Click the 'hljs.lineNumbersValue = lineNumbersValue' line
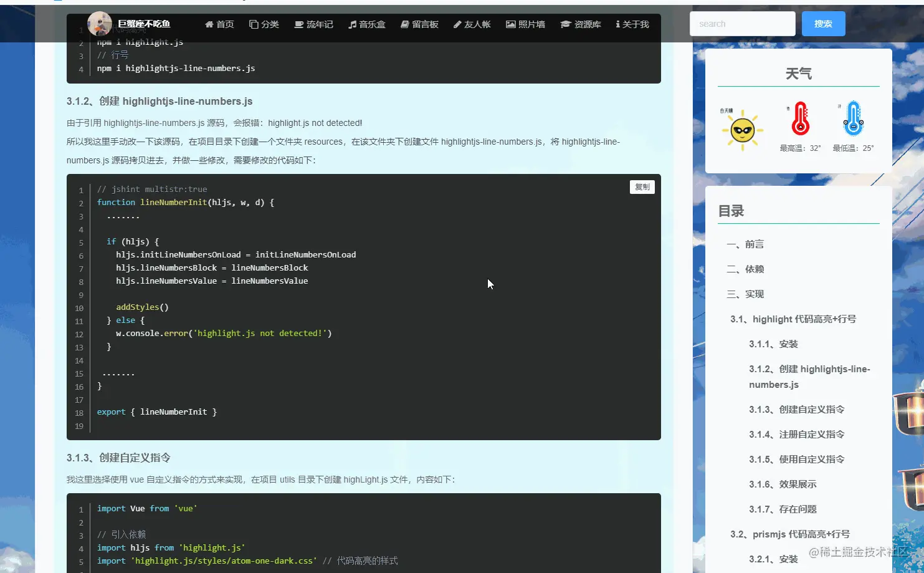This screenshot has height=573, width=924. [212, 281]
